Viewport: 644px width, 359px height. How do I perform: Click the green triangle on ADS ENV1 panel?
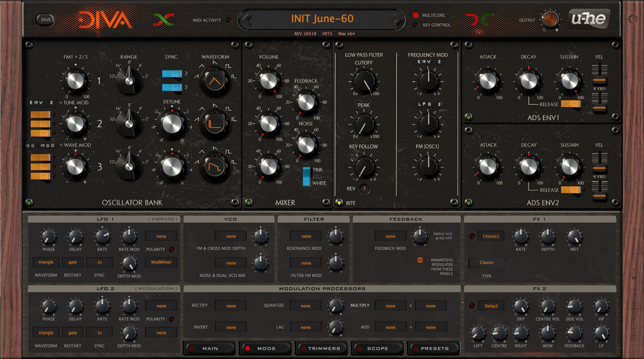click(x=468, y=117)
